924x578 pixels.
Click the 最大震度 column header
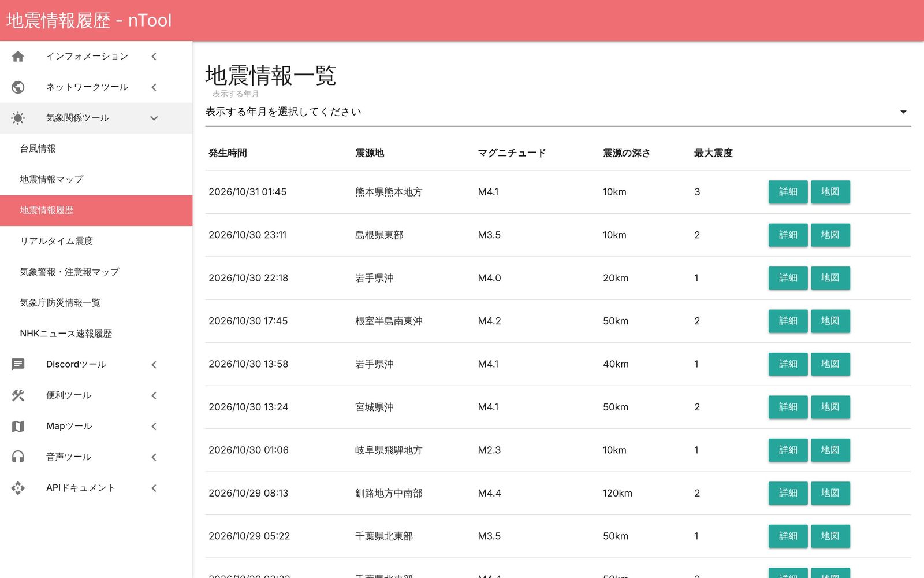click(x=713, y=153)
